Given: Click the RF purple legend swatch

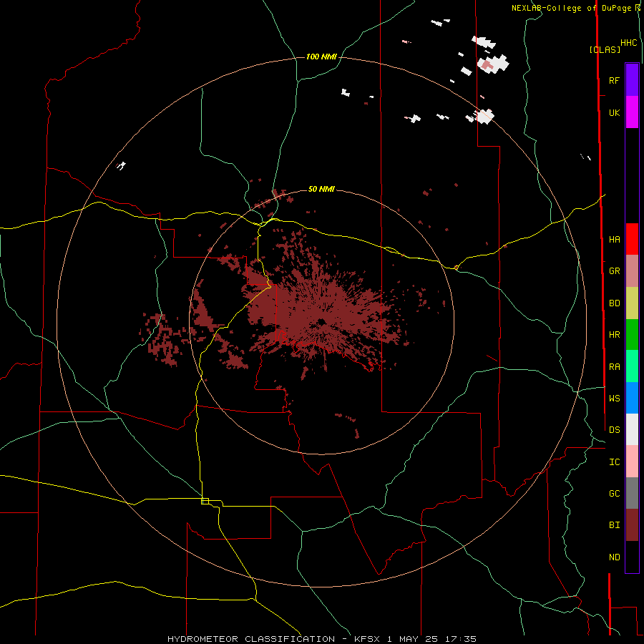Looking at the screenshot, I should [632, 80].
